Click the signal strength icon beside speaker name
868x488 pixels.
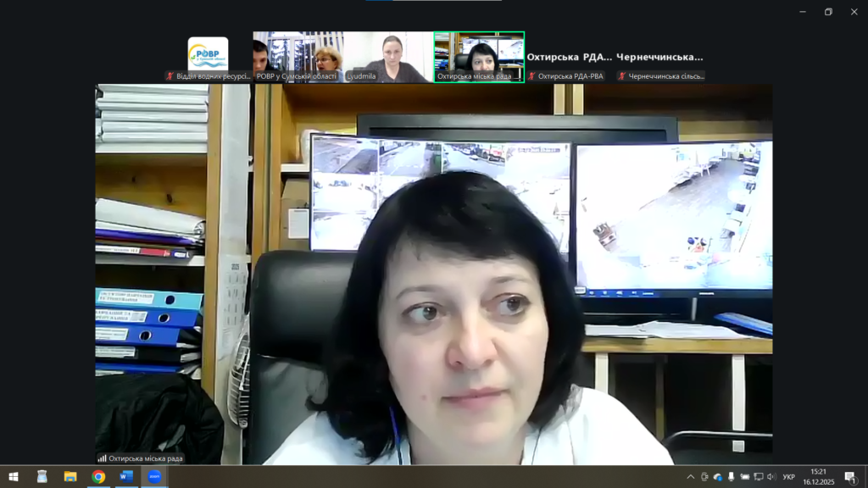click(102, 458)
